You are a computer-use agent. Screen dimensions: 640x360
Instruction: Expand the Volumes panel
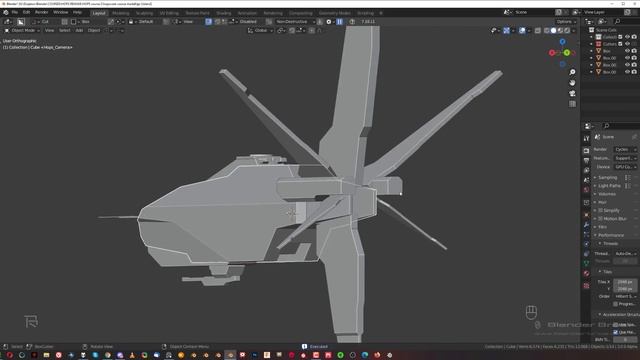click(x=607, y=194)
